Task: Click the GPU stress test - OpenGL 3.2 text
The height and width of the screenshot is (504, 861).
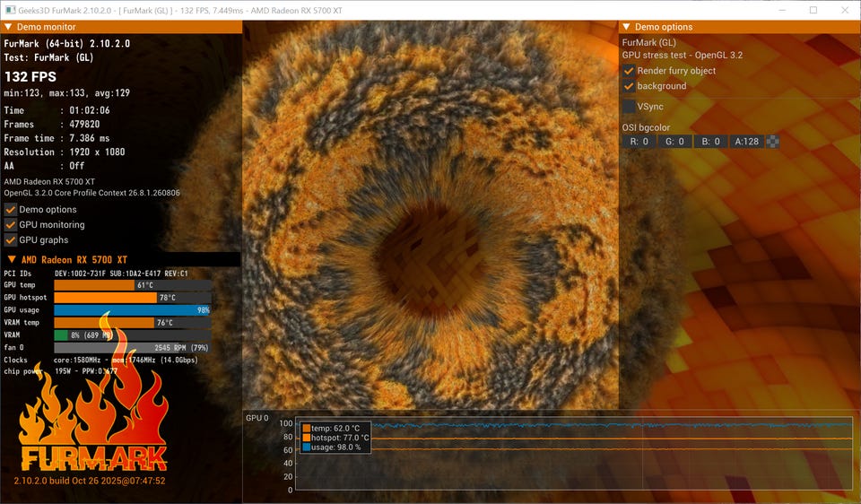Action: [x=682, y=56]
